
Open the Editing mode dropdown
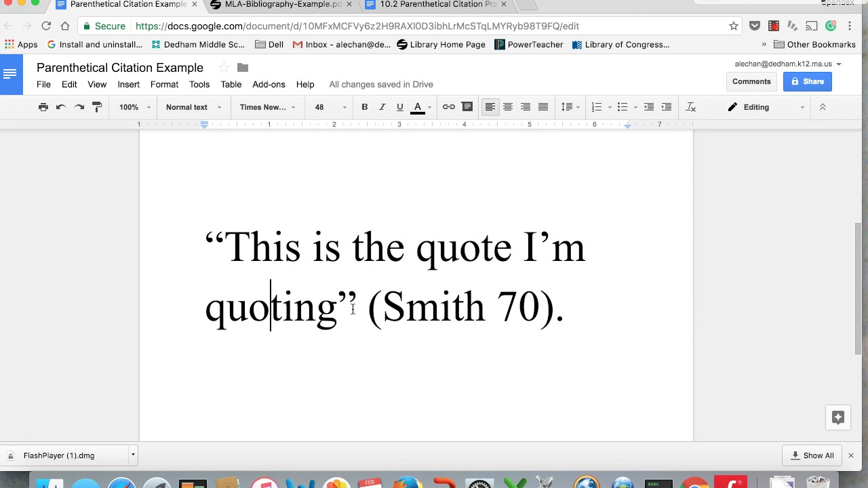click(x=766, y=107)
